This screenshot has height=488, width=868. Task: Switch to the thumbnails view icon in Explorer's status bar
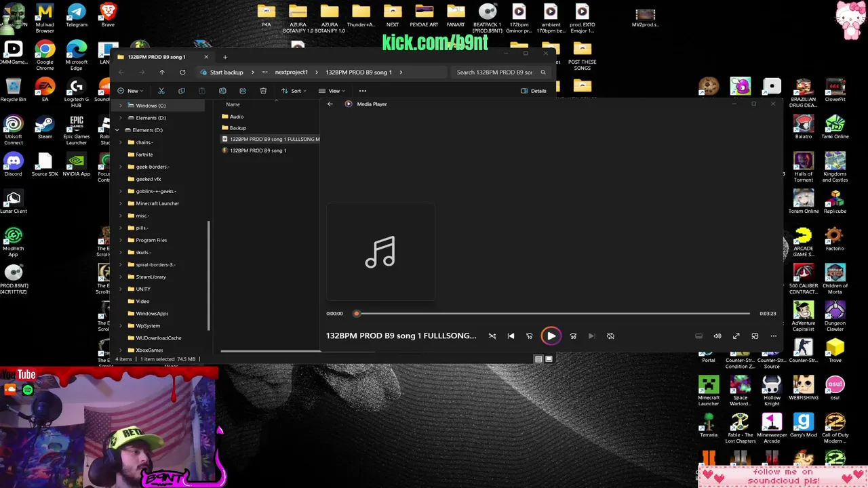tap(549, 359)
